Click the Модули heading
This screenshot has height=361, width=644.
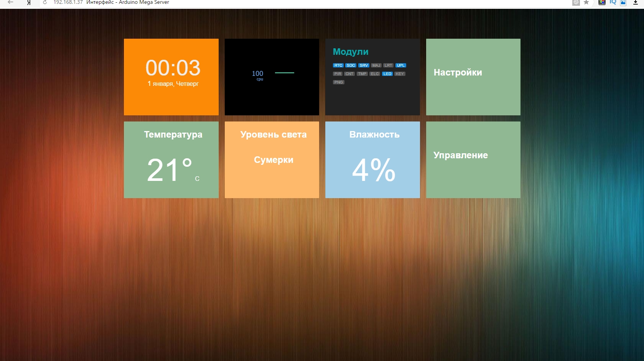click(x=351, y=52)
